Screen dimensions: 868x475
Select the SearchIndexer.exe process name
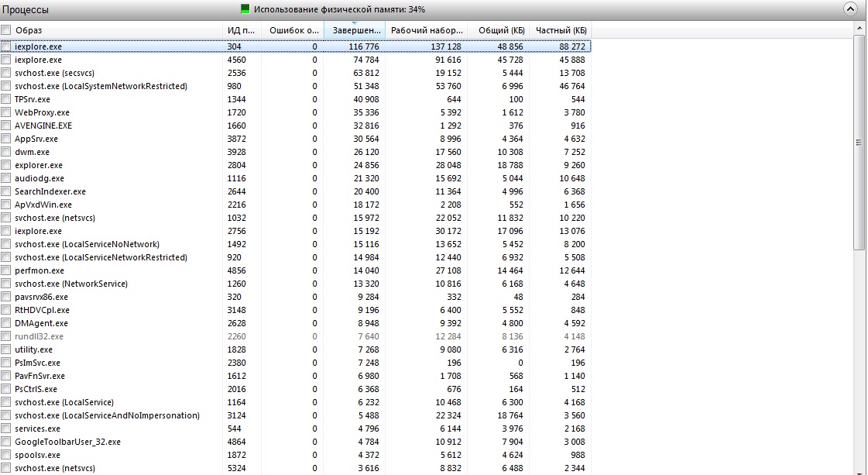[50, 191]
